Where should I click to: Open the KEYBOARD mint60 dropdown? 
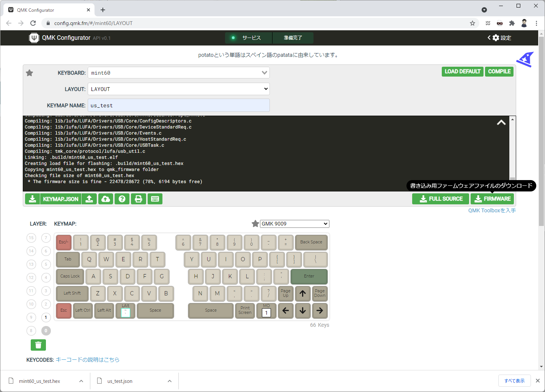[x=178, y=73]
